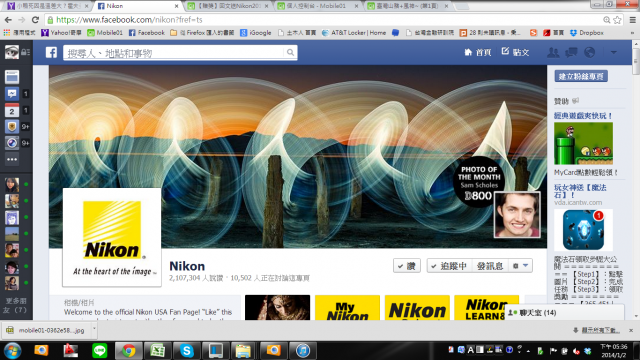Click the browser address bar URL
The image size is (640, 360).
(x=129, y=20)
